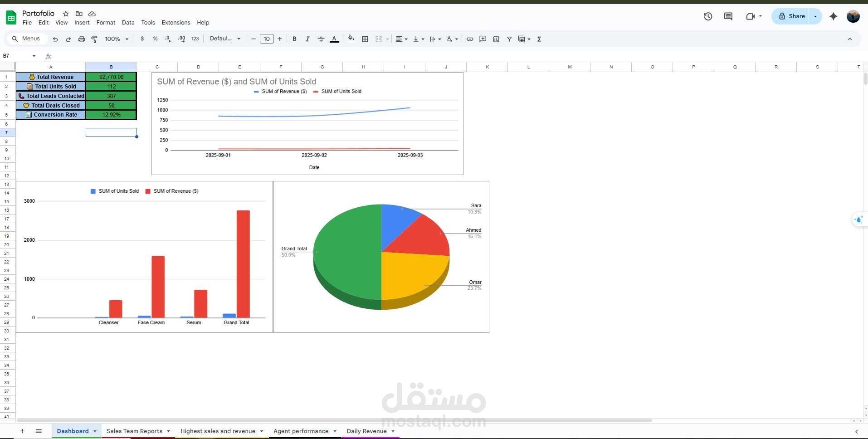The width and height of the screenshot is (868, 439).
Task: Create a filter using the funnel icon
Action: tap(509, 39)
